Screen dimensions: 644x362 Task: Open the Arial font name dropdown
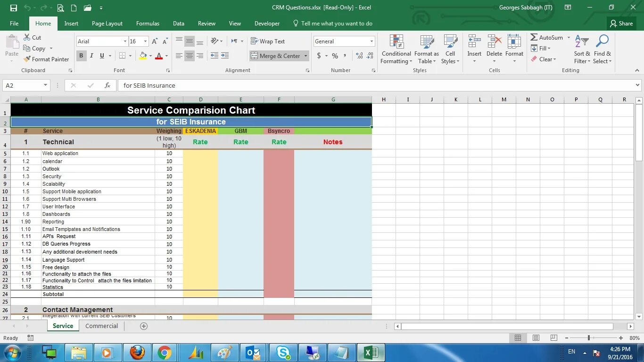click(x=125, y=41)
